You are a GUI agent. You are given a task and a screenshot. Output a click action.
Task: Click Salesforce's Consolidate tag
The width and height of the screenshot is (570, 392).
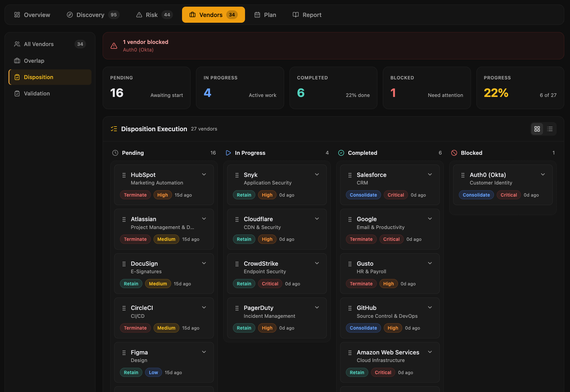(x=363, y=195)
